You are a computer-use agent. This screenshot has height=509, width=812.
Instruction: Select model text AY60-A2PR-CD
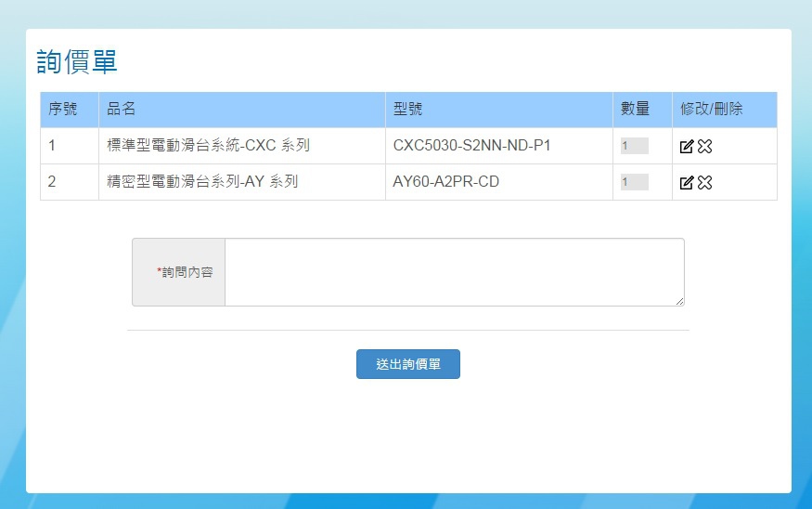(x=445, y=182)
